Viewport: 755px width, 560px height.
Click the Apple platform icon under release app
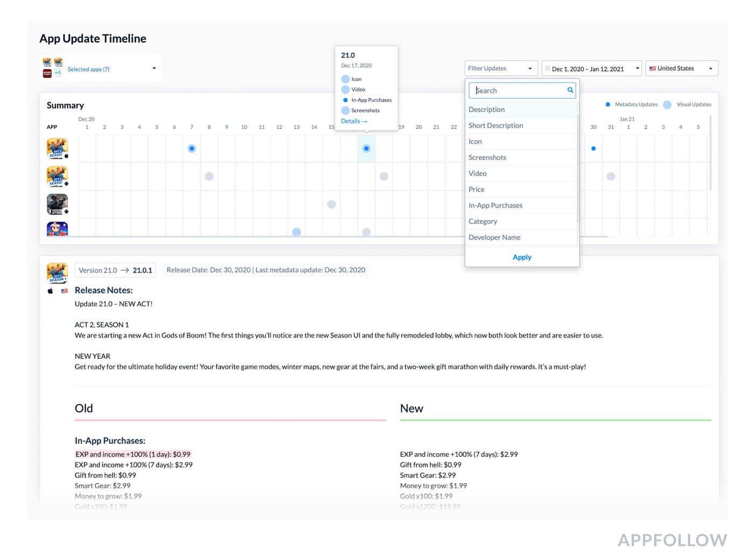51,291
